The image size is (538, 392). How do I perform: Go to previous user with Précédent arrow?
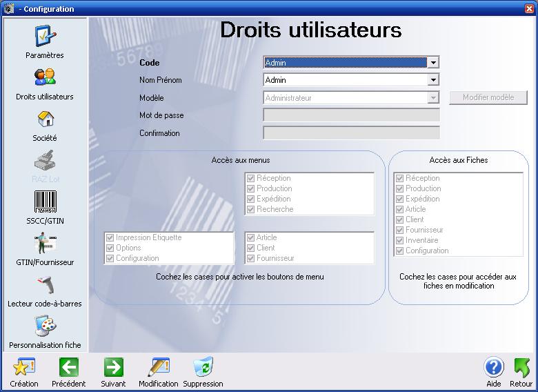click(68, 367)
